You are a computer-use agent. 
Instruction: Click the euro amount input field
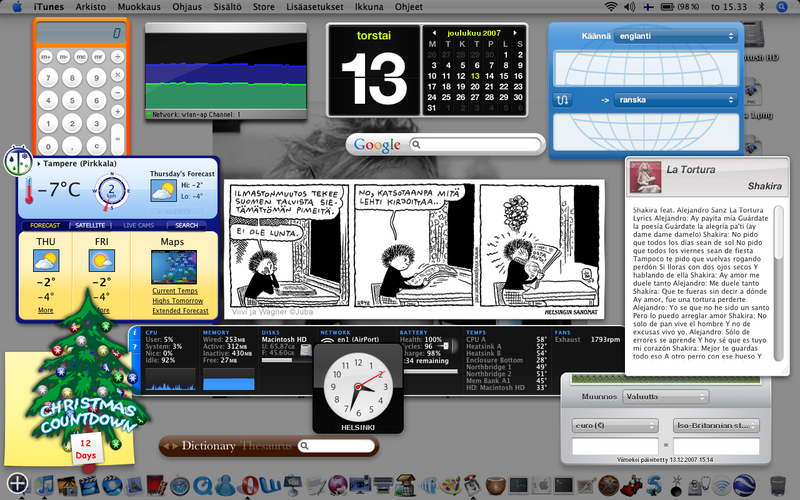point(615,446)
